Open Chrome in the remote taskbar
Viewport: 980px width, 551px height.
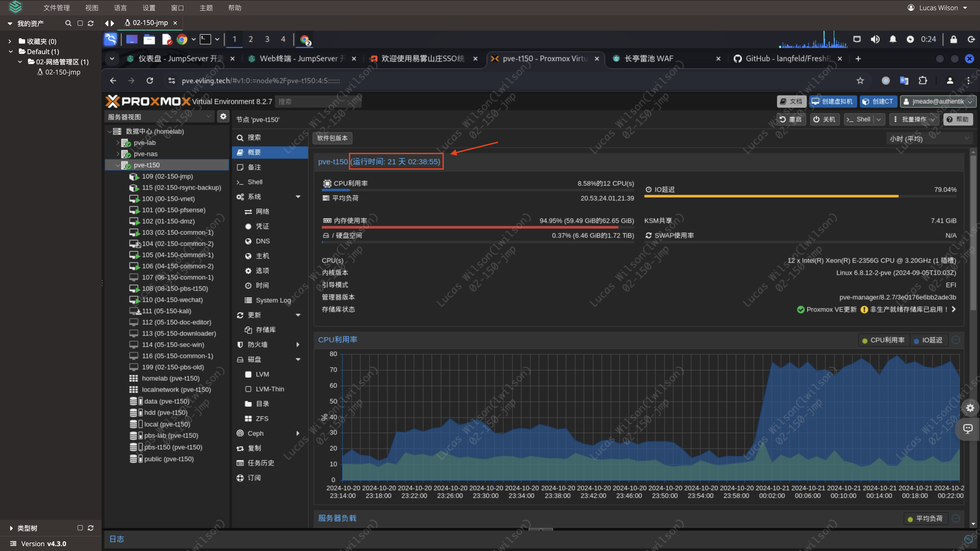click(x=182, y=39)
